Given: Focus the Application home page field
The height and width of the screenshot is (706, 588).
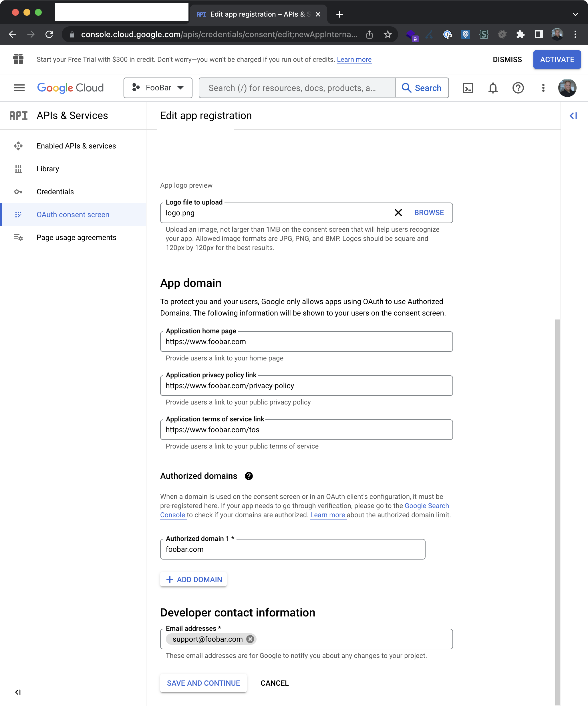Looking at the screenshot, I should (x=306, y=342).
